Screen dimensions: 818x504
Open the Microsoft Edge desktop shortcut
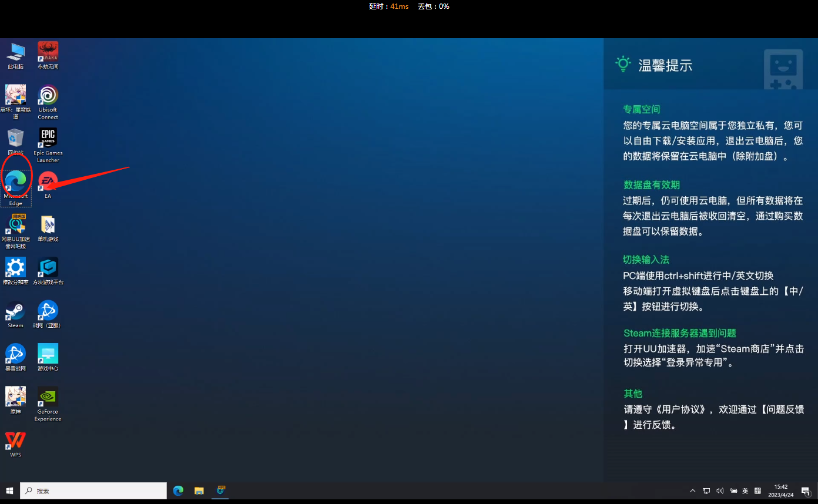[16, 182]
